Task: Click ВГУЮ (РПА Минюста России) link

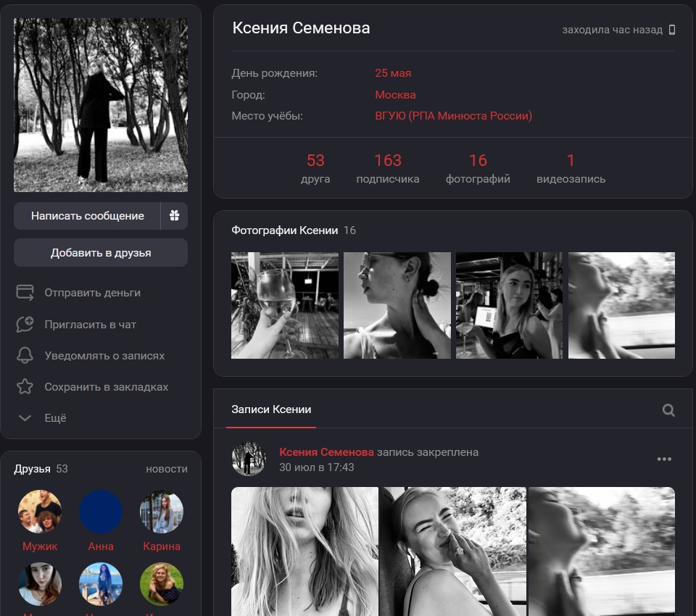Action: click(x=453, y=116)
